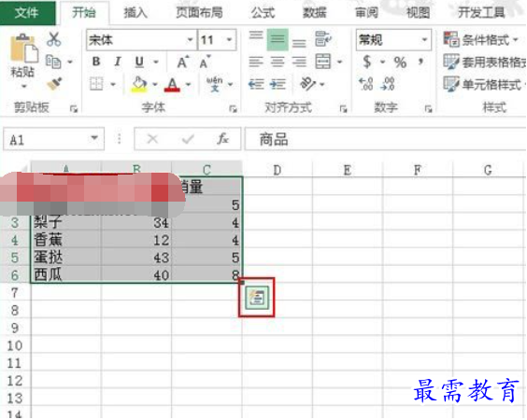This screenshot has width=527, height=420.
Task: Apply currency dollar format
Action: [367, 62]
